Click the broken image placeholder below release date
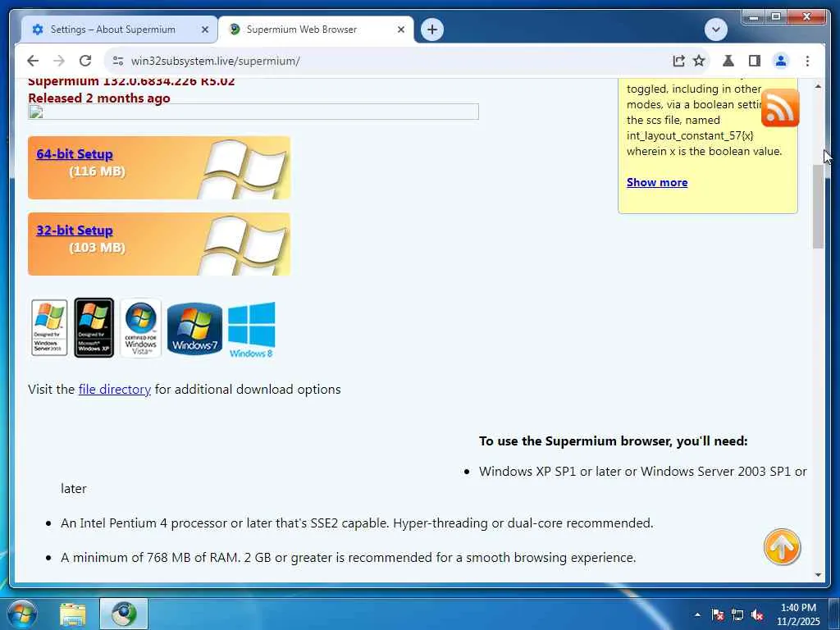Viewport: 840px width, 630px height. point(253,112)
